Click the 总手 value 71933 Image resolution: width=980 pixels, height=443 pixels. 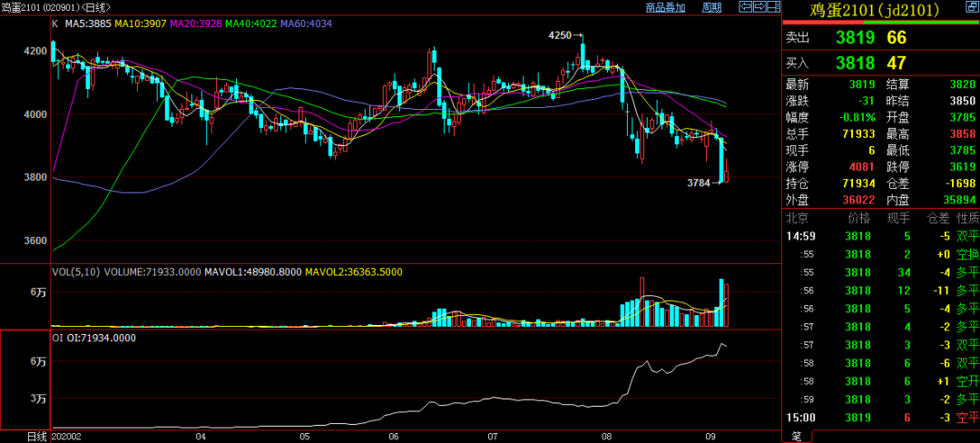tap(859, 133)
